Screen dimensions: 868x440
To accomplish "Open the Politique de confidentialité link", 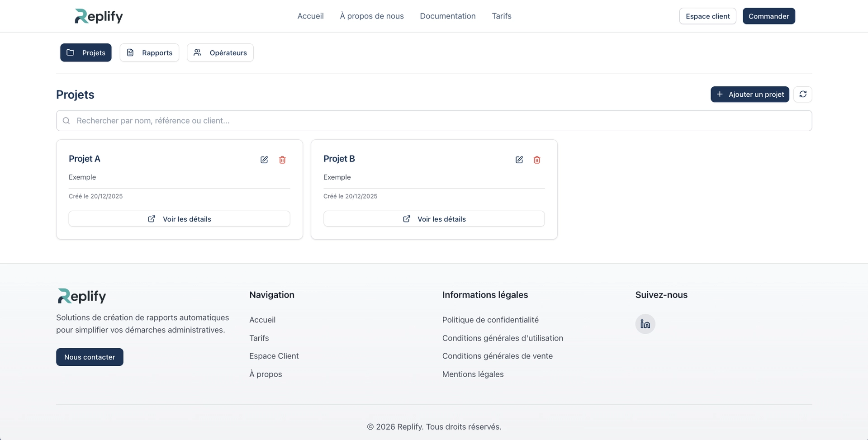I will click(x=490, y=320).
